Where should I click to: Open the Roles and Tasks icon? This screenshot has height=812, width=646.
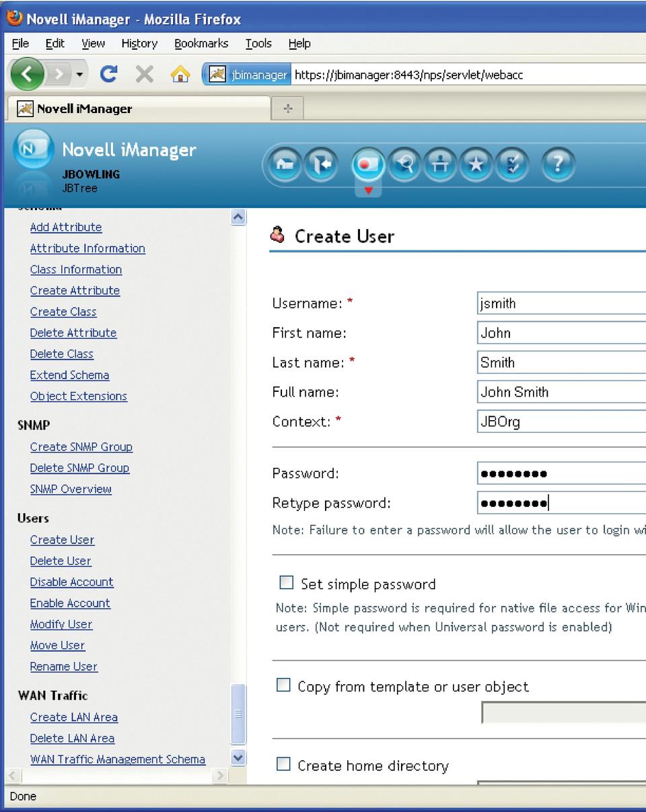coord(367,166)
